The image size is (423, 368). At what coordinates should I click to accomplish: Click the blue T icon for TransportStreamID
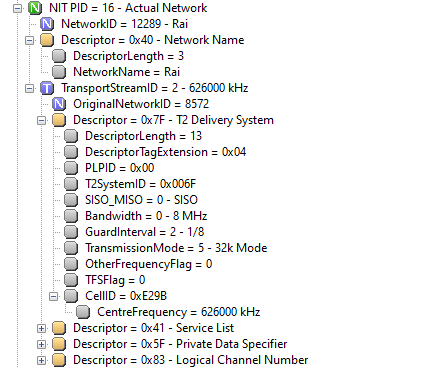(47, 88)
